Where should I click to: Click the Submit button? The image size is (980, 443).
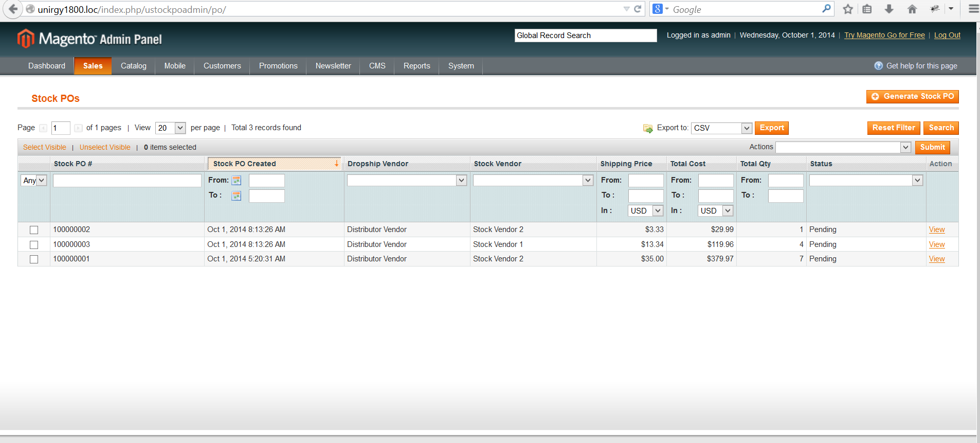[x=932, y=148]
